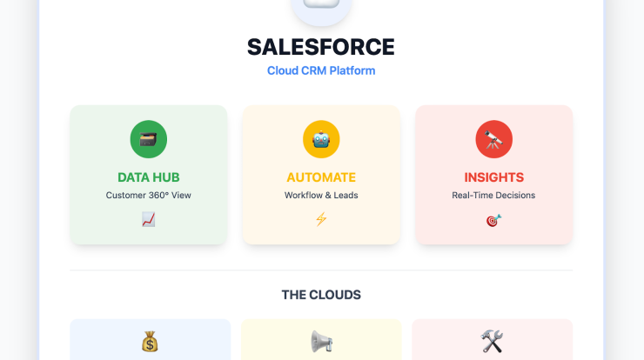Click the lightning bolt under Workflow & Leads

pos(321,220)
